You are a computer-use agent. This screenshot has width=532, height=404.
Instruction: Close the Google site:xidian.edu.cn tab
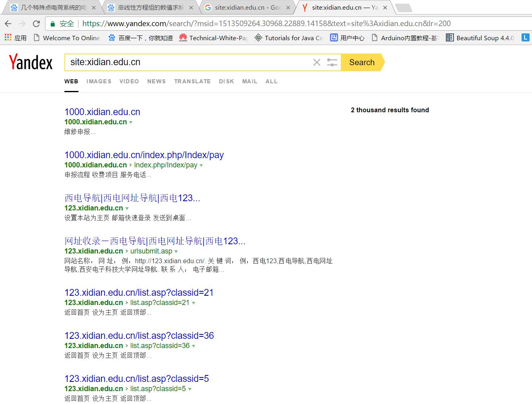(x=288, y=8)
